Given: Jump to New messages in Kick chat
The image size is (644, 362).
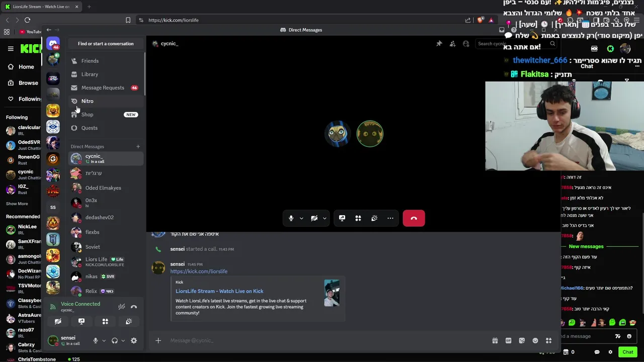Looking at the screenshot, I should 586,246.
